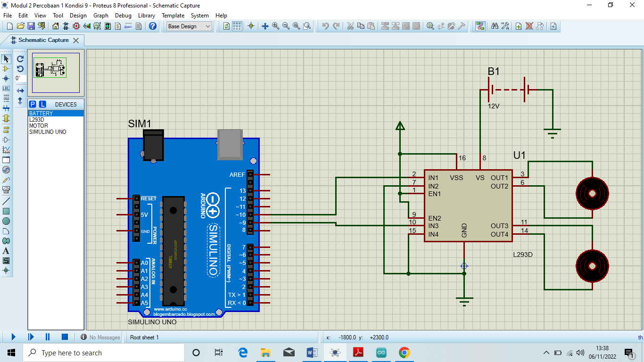Remove sheet using the red X icon
The width and height of the screenshot is (644, 362).
pos(529,26)
